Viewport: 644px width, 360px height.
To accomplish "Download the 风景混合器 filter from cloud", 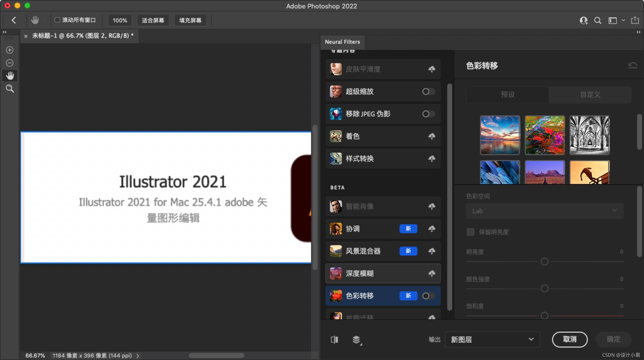I will pyautogui.click(x=432, y=251).
